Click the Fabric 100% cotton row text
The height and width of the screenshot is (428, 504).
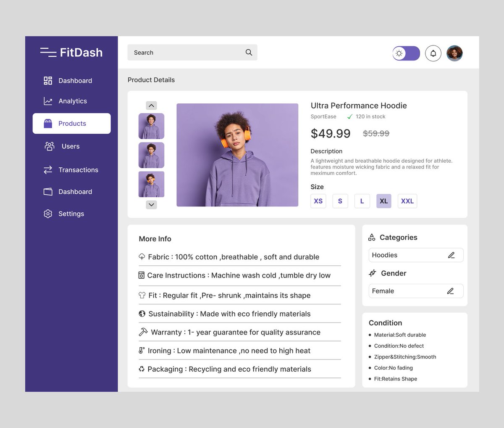tap(234, 257)
